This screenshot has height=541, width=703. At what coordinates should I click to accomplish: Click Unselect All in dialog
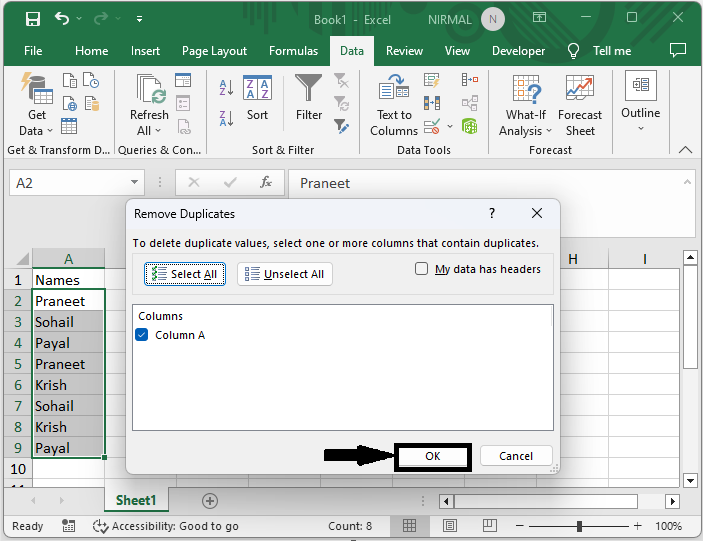point(285,274)
